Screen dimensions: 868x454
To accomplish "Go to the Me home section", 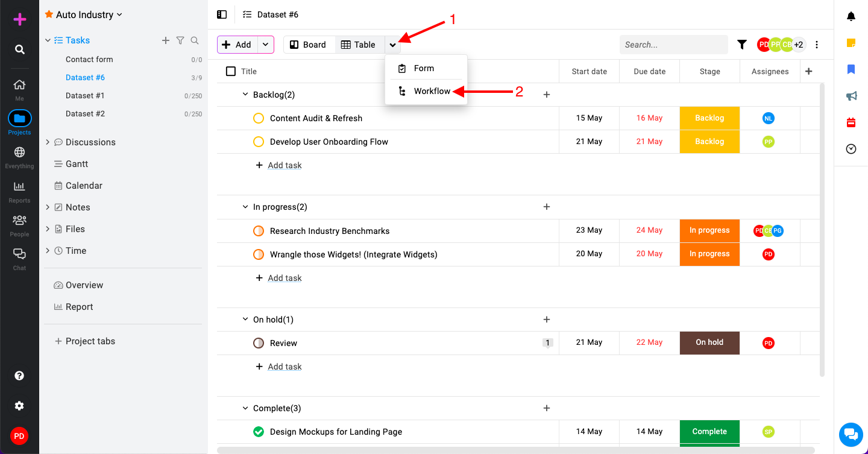I will coord(19,89).
